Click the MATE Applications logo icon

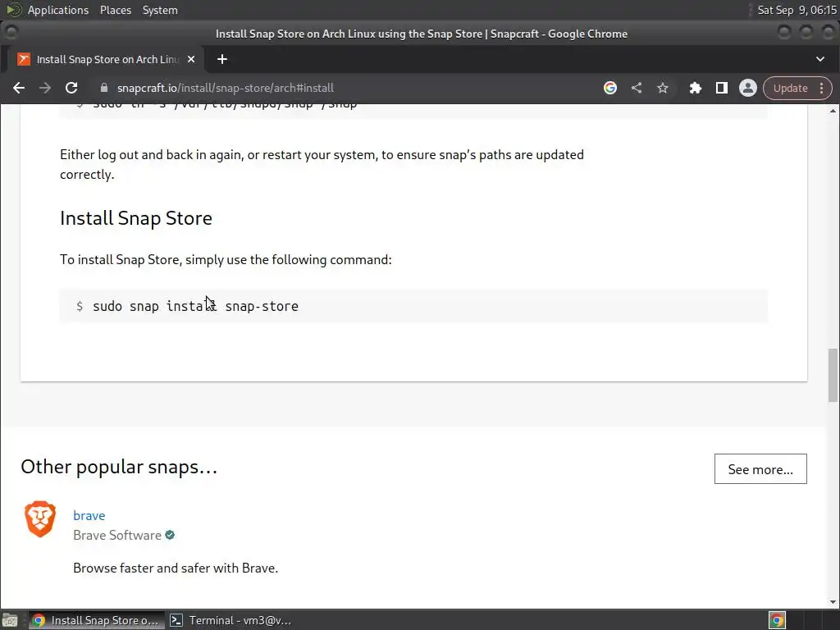[x=13, y=10]
